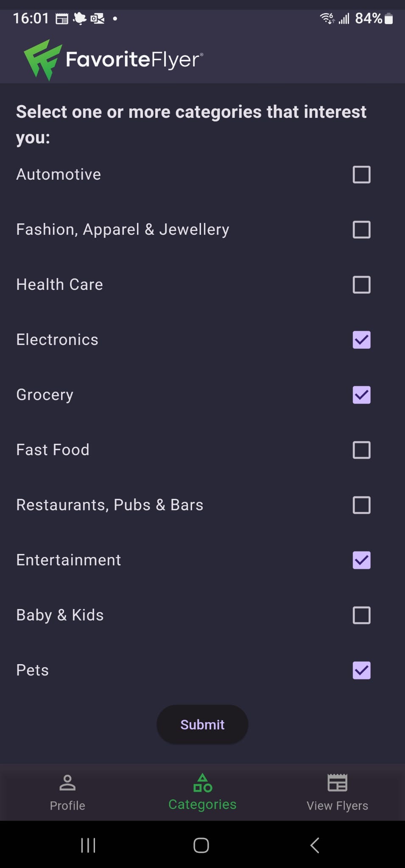The image size is (405, 868).
Task: Tick the Fast Food checkbox
Action: tap(361, 450)
